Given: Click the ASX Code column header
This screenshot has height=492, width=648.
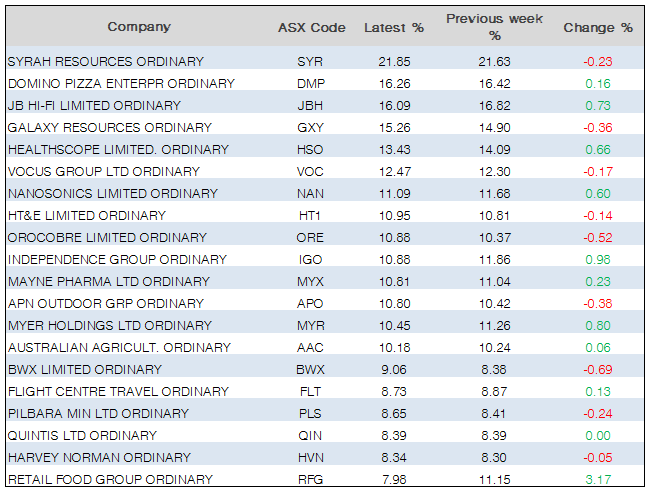Looking at the screenshot, I should [x=310, y=27].
